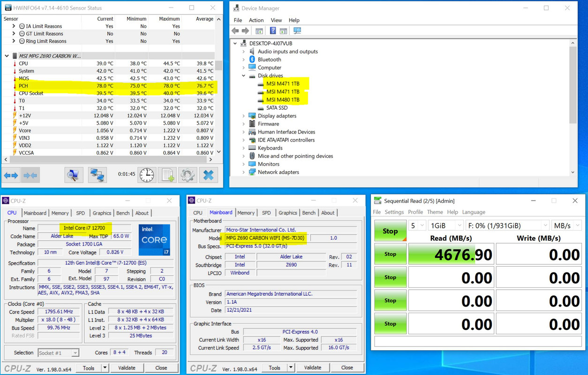
Task: Click HWiNFO collapse-columns inward arrows icon
Action: [x=30, y=175]
